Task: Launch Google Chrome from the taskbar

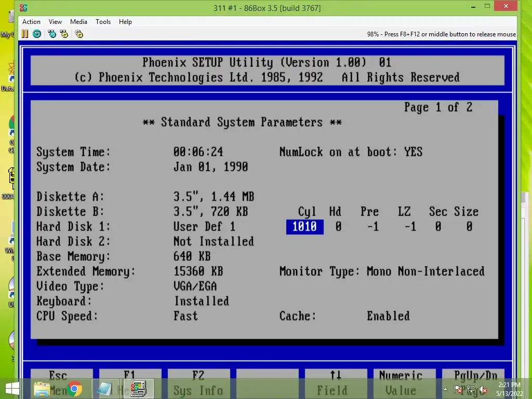Action: (x=75, y=389)
